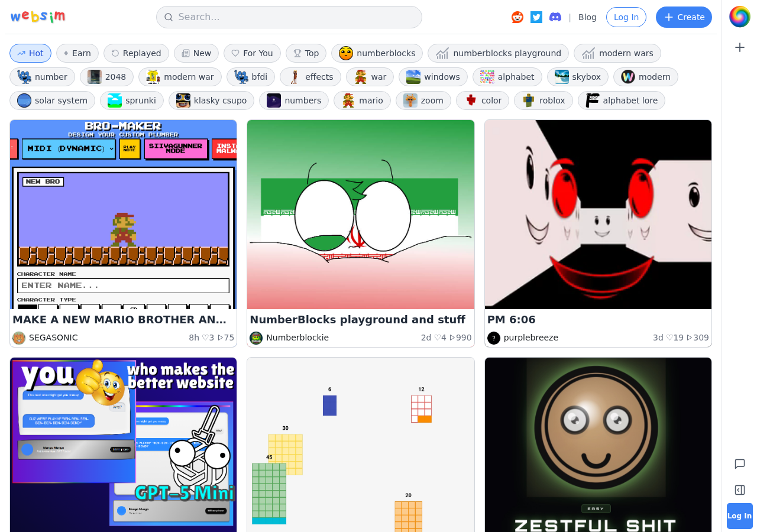Select the alphabet tag chip
Screen dimensions: 757x532
[x=507, y=77]
